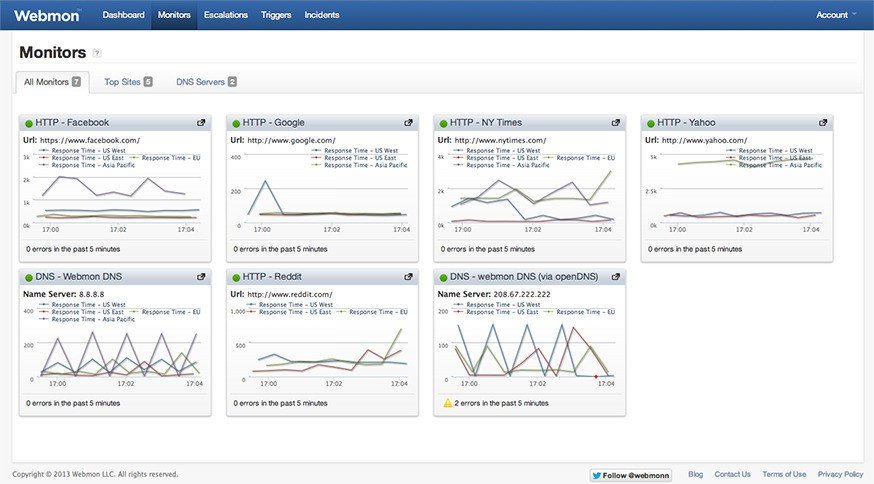874x484 pixels.
Task: Open the HTTP - NY Times monitor title
Action: [486, 123]
